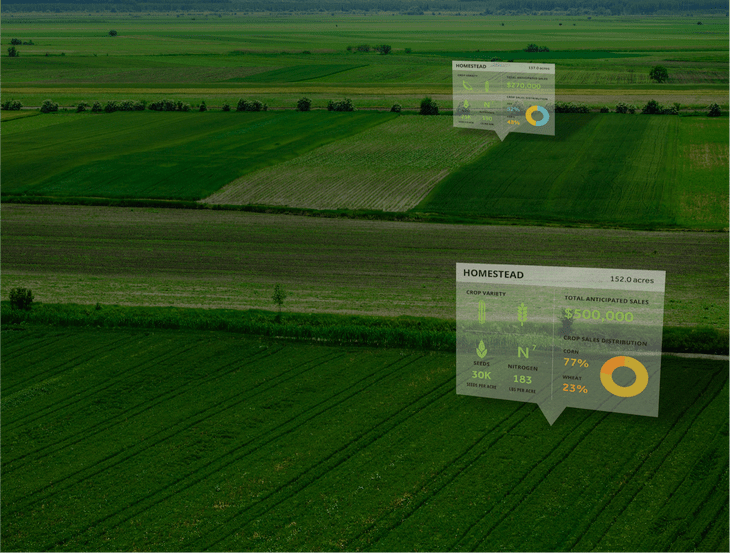This screenshot has width=730, height=553.
Task: Click the 'CORN' label
Action: pos(571,351)
